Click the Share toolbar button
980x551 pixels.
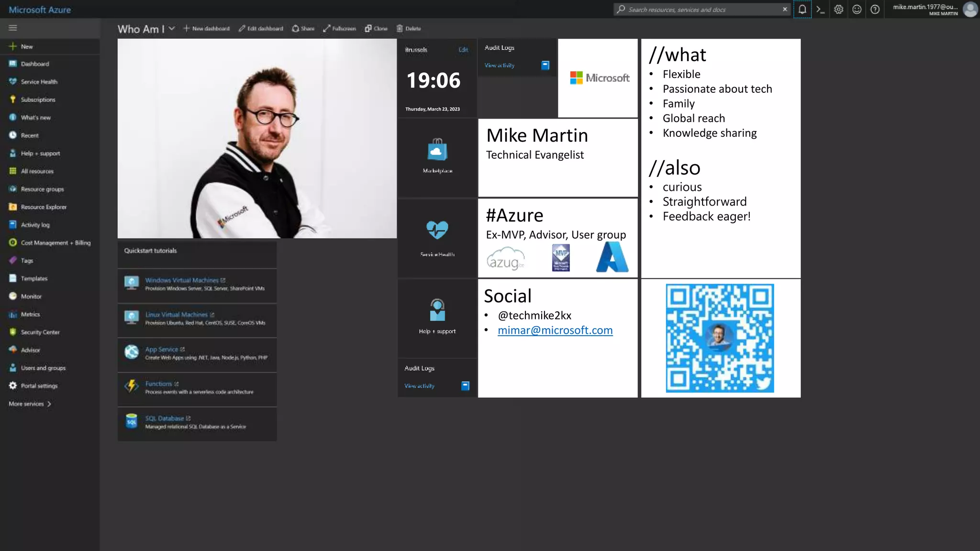(x=303, y=29)
